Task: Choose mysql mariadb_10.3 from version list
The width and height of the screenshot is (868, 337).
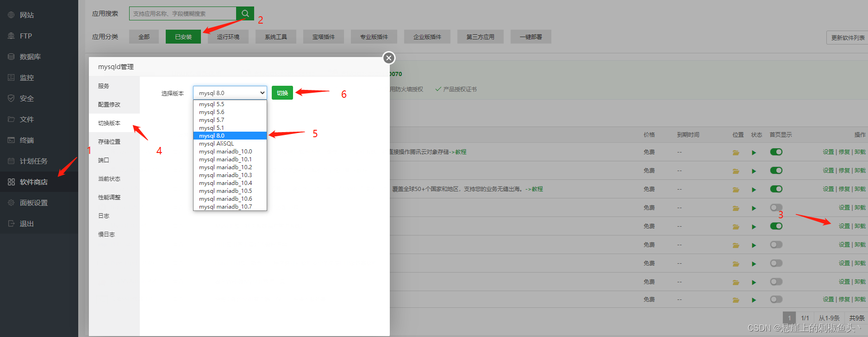Action: 230,175
